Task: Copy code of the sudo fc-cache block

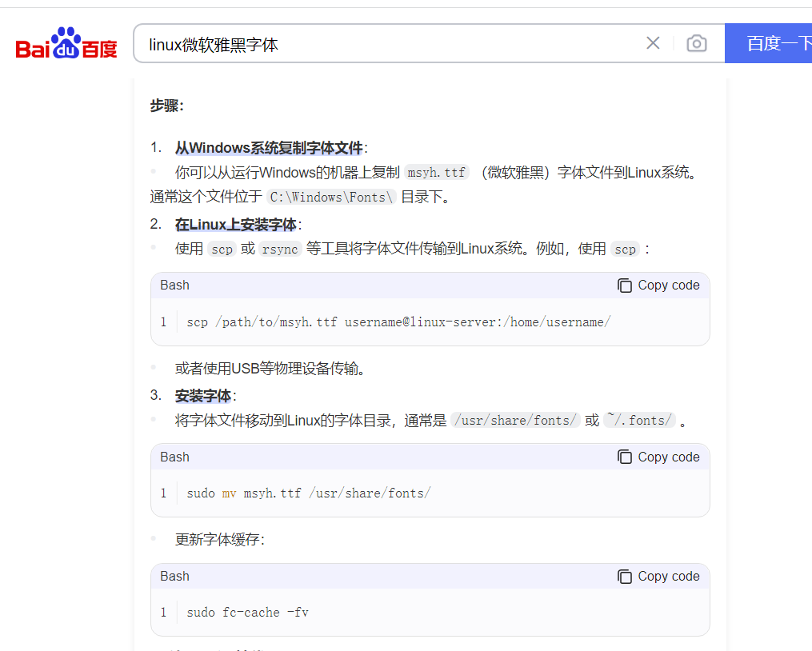Action: coord(658,577)
